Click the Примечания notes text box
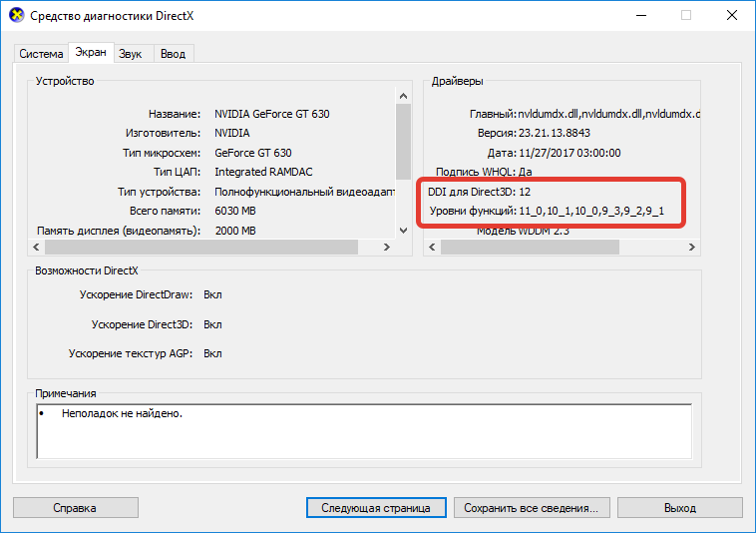Viewport: 756px width, 533px height. click(x=364, y=431)
